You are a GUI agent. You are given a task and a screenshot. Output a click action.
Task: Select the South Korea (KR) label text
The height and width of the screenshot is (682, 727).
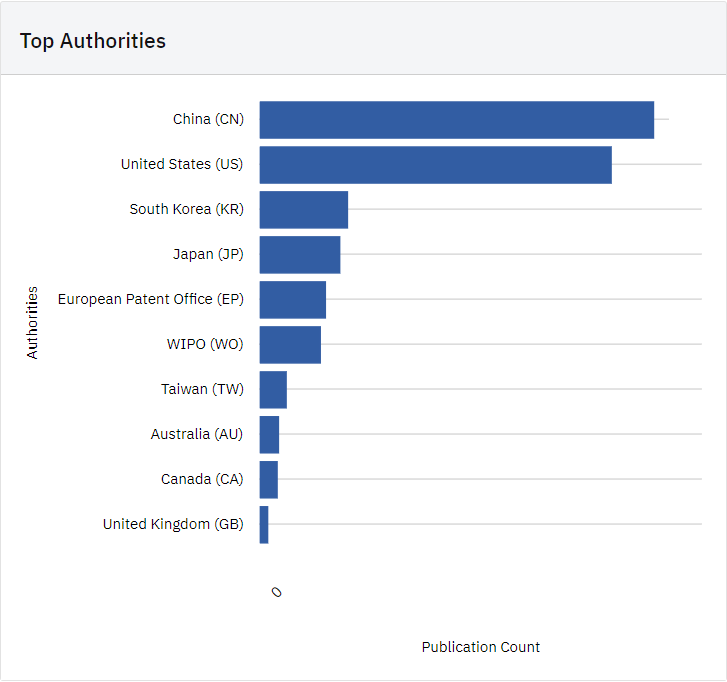click(x=186, y=209)
